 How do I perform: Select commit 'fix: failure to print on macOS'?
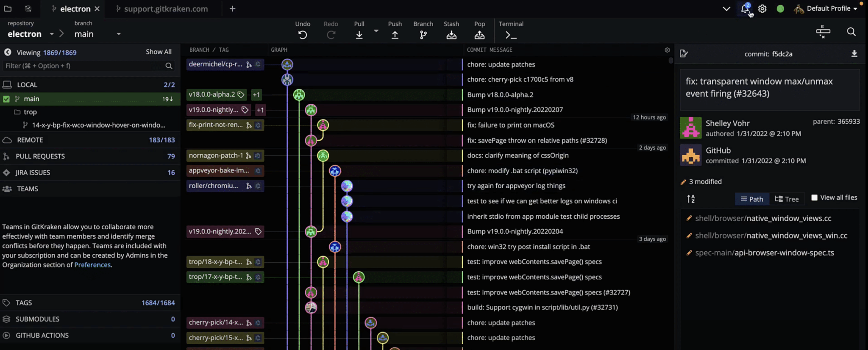(511, 125)
